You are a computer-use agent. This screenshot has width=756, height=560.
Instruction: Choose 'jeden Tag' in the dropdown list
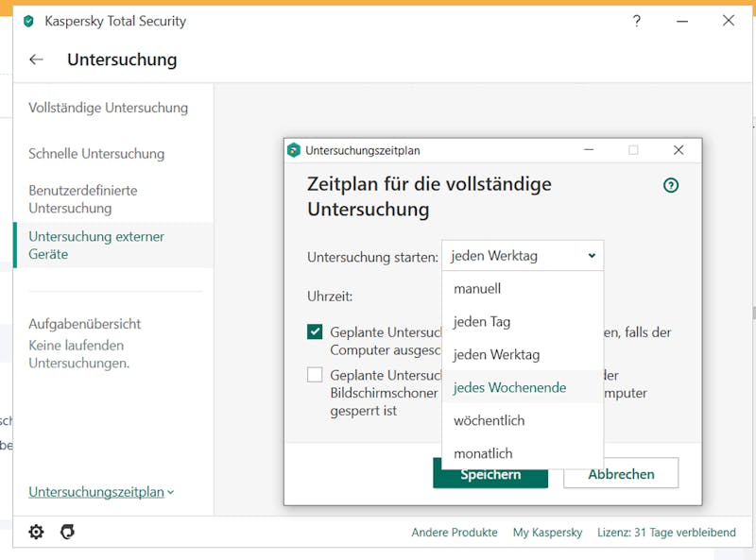523,321
